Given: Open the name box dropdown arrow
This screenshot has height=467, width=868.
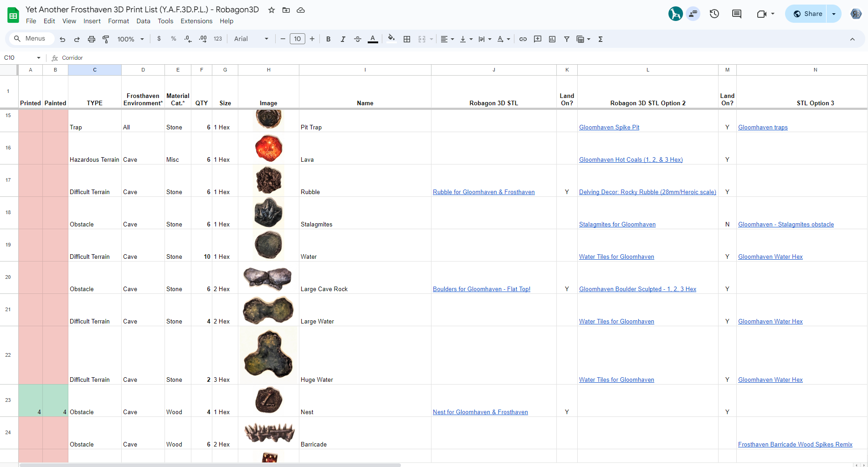Looking at the screenshot, I should 39,58.
